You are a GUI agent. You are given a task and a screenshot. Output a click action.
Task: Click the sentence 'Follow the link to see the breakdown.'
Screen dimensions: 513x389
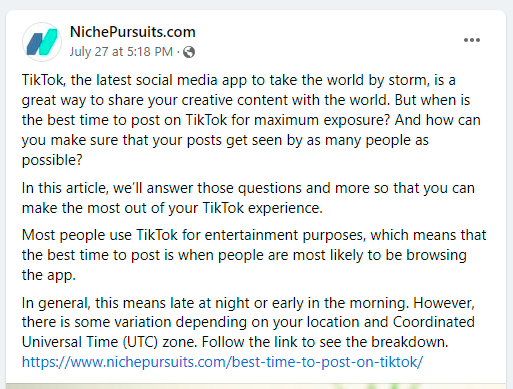point(325,342)
